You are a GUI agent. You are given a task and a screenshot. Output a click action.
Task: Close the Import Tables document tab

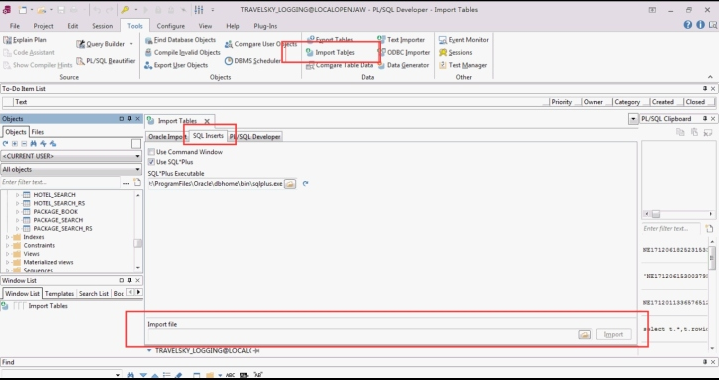pos(207,121)
